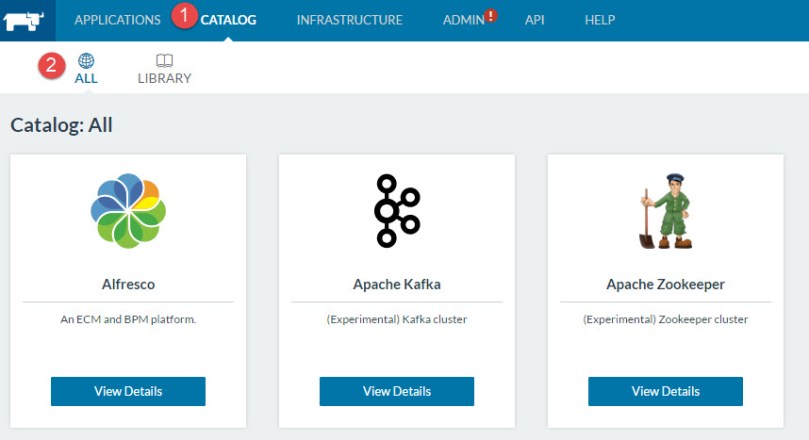Go to the INFRASTRUCTURE menu
The height and width of the screenshot is (440, 809).
tap(349, 20)
